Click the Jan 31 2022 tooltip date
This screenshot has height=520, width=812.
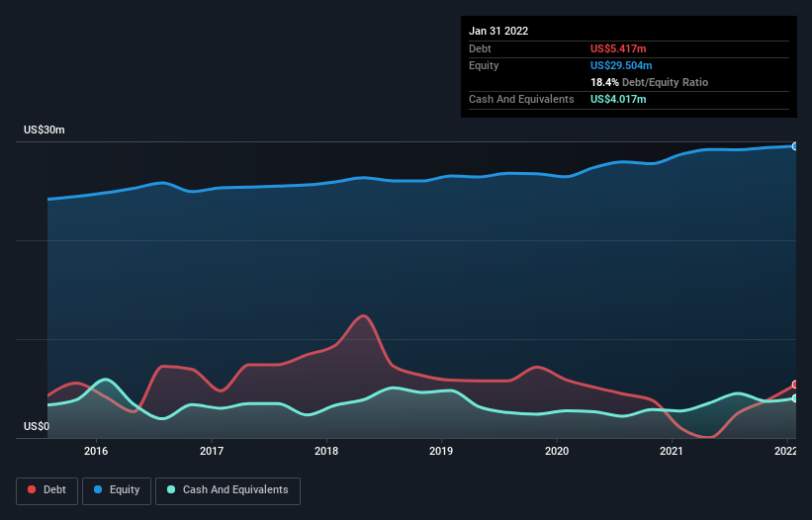(x=498, y=31)
